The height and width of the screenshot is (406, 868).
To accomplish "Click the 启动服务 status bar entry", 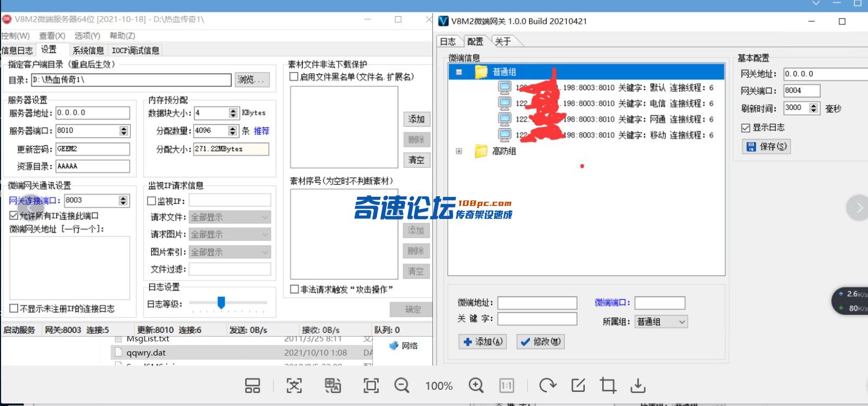I will 19,330.
